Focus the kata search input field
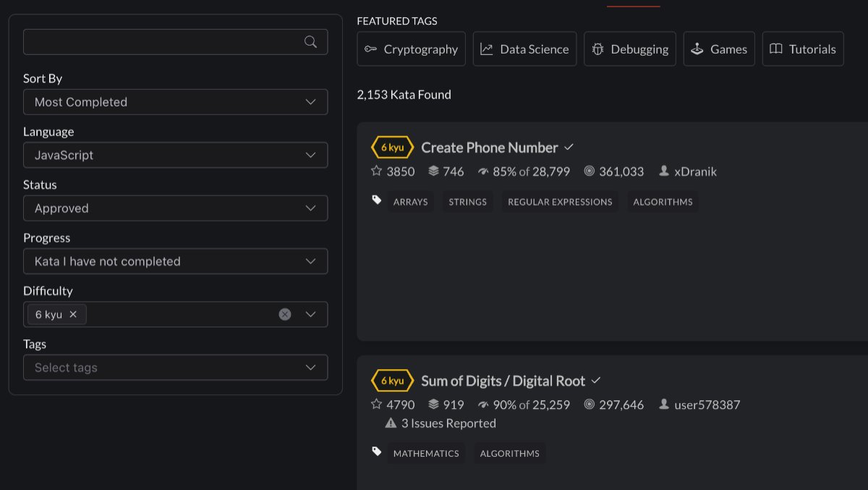Viewport: 868px width, 490px height. coord(163,42)
